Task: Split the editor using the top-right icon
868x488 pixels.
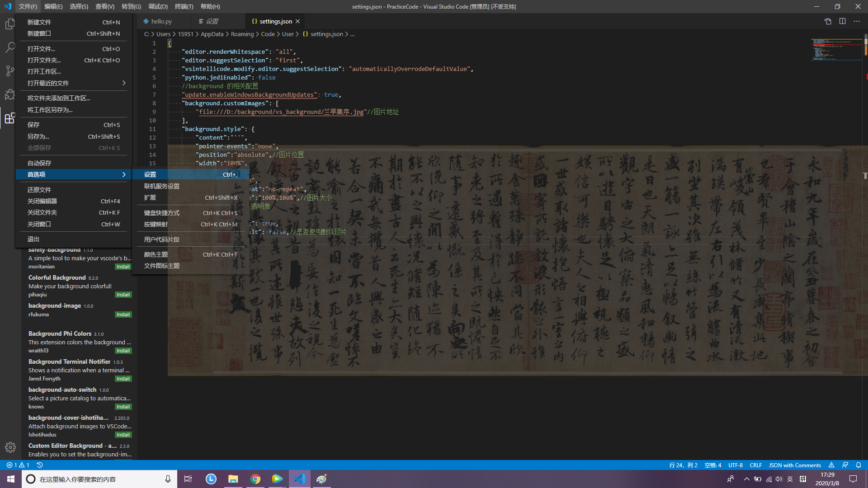Action: point(842,21)
